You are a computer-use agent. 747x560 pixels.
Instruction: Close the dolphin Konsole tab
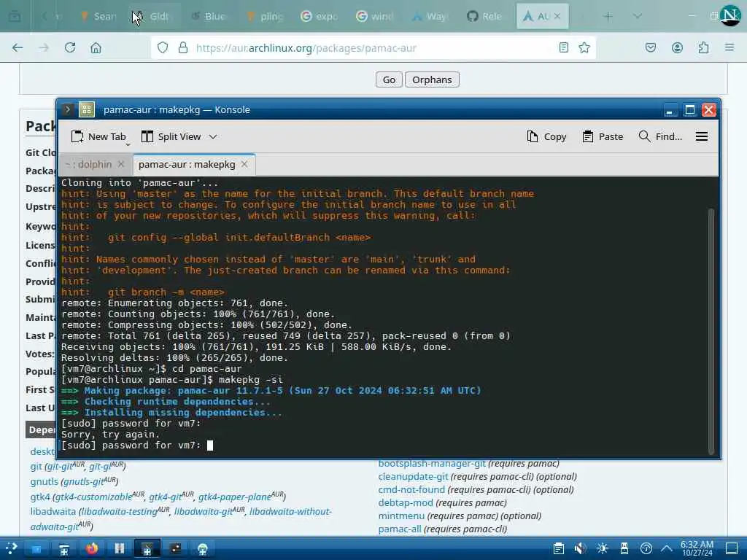(x=121, y=164)
